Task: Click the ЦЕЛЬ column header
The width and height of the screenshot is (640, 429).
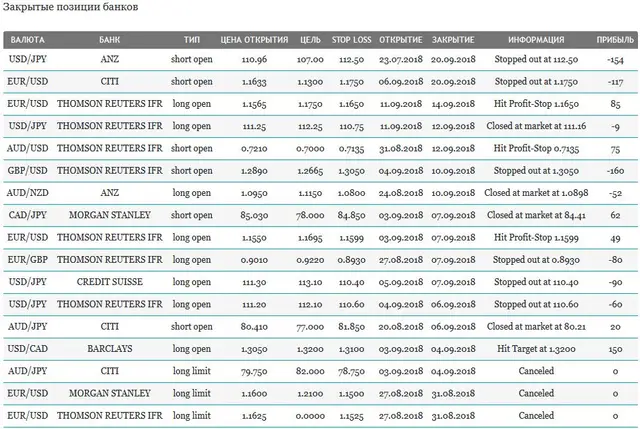Action: tap(310, 40)
